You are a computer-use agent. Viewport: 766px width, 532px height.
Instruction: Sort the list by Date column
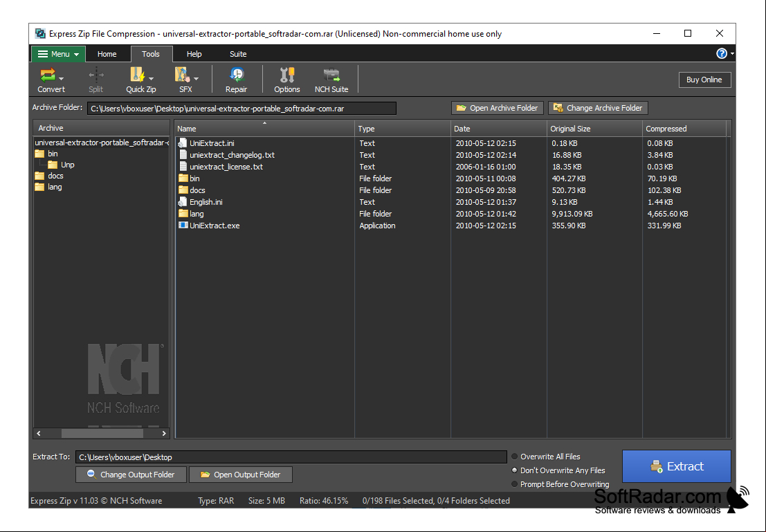click(499, 129)
